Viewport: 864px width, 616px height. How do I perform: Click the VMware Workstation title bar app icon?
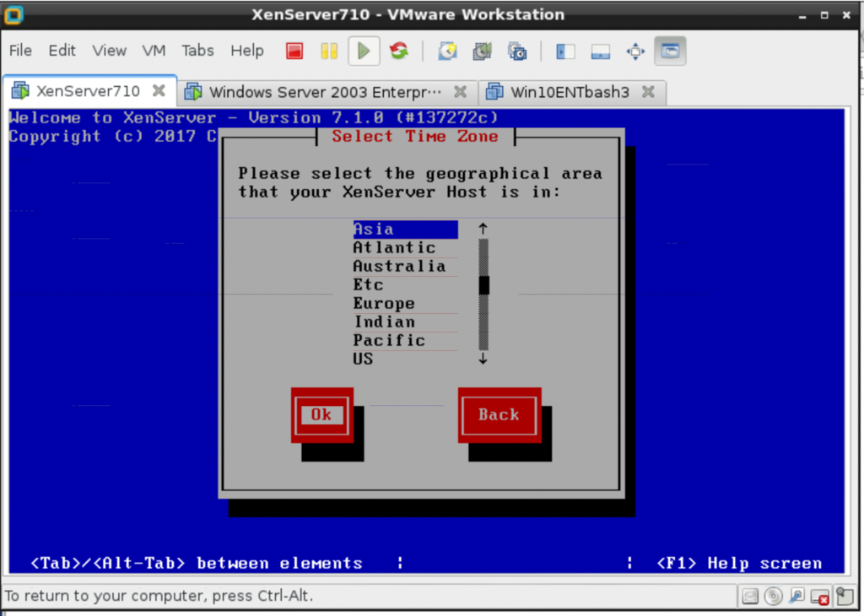[x=13, y=14]
